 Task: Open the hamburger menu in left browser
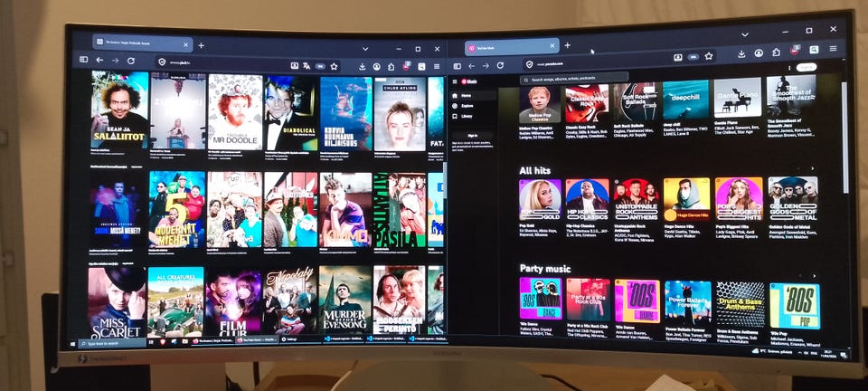tap(437, 66)
